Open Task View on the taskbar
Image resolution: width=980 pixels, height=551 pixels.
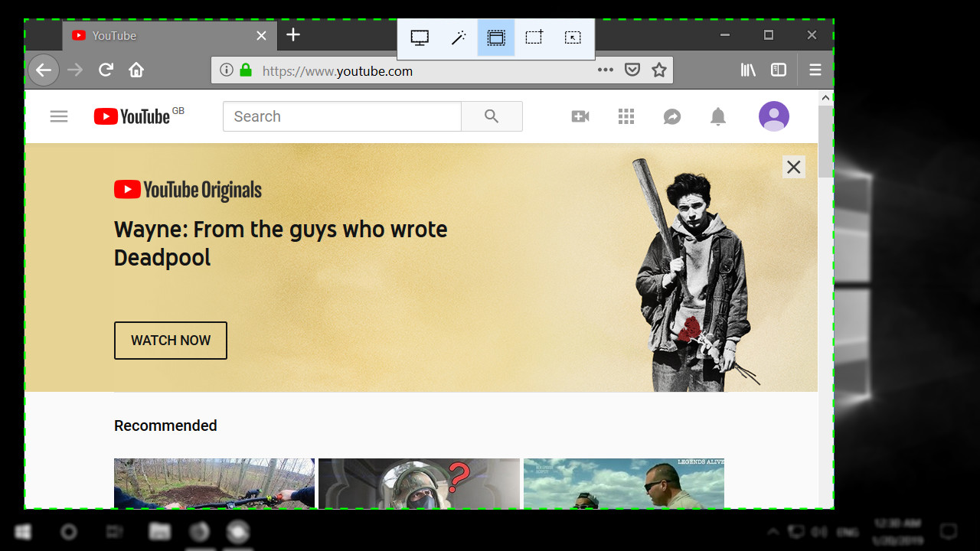coord(114,532)
